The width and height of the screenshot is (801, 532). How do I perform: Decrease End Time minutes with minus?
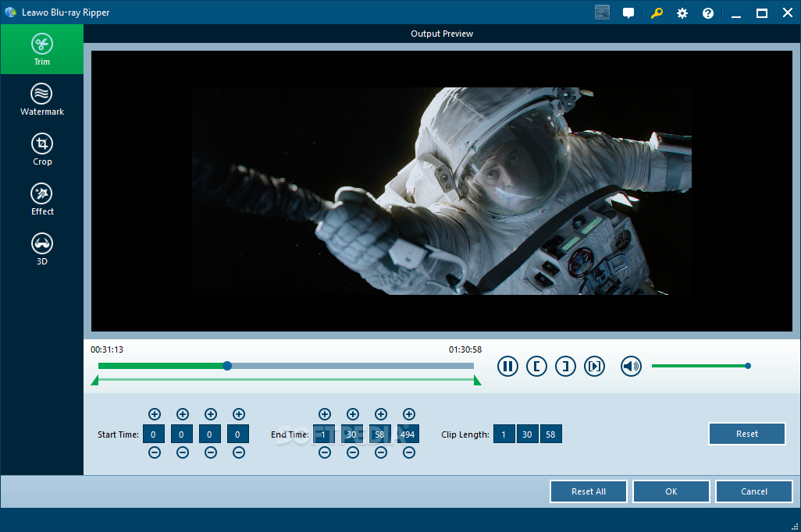[x=352, y=452]
